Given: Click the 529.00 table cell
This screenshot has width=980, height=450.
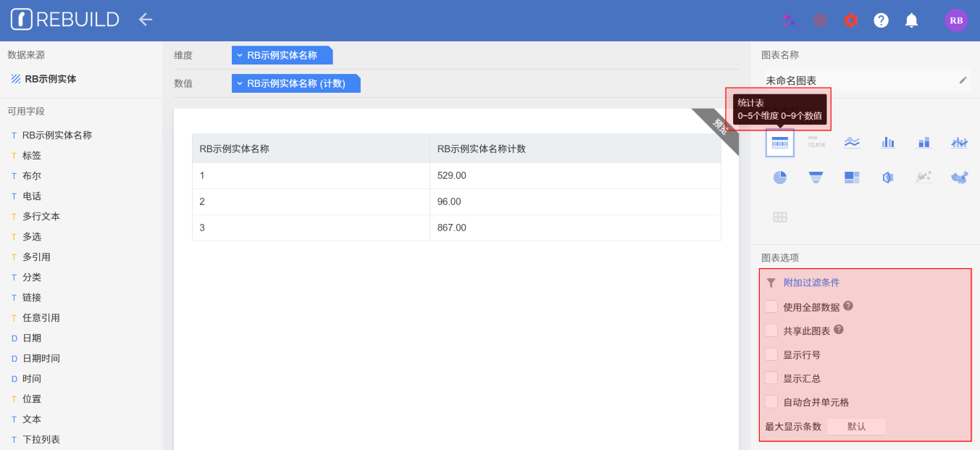Looking at the screenshot, I should pyautogui.click(x=575, y=175).
